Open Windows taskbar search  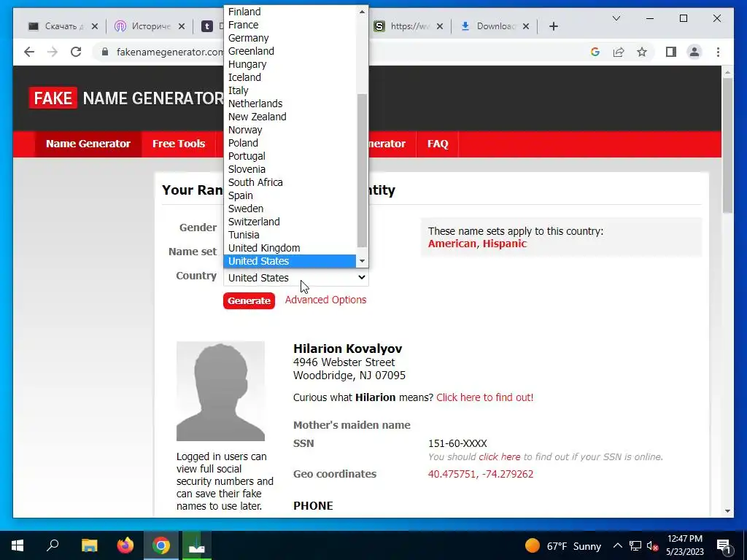coord(53,545)
